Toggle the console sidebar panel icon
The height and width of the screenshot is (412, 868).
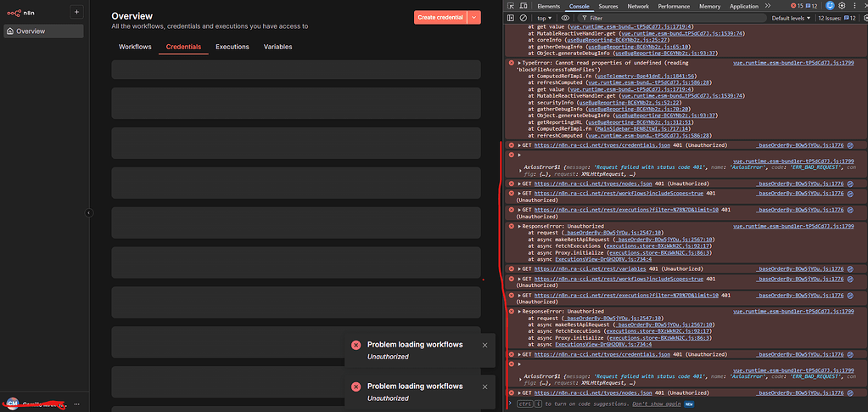coord(511,17)
